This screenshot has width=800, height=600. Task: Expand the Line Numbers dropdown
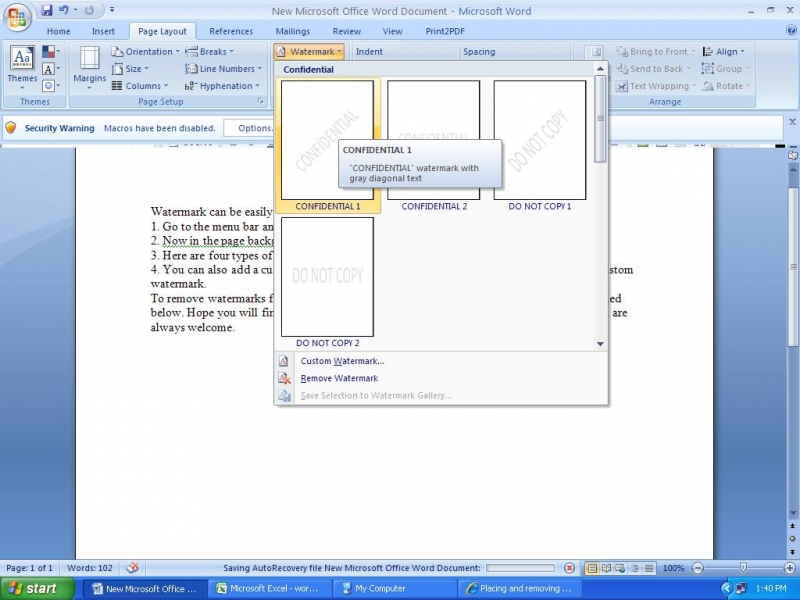click(225, 69)
